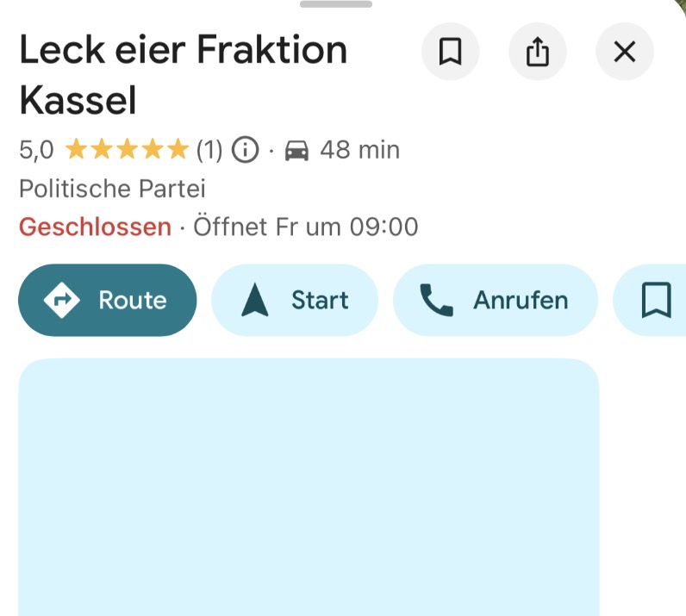This screenshot has width=686, height=616.
Task: Open the reviews via the (1) count
Action: 209,151
